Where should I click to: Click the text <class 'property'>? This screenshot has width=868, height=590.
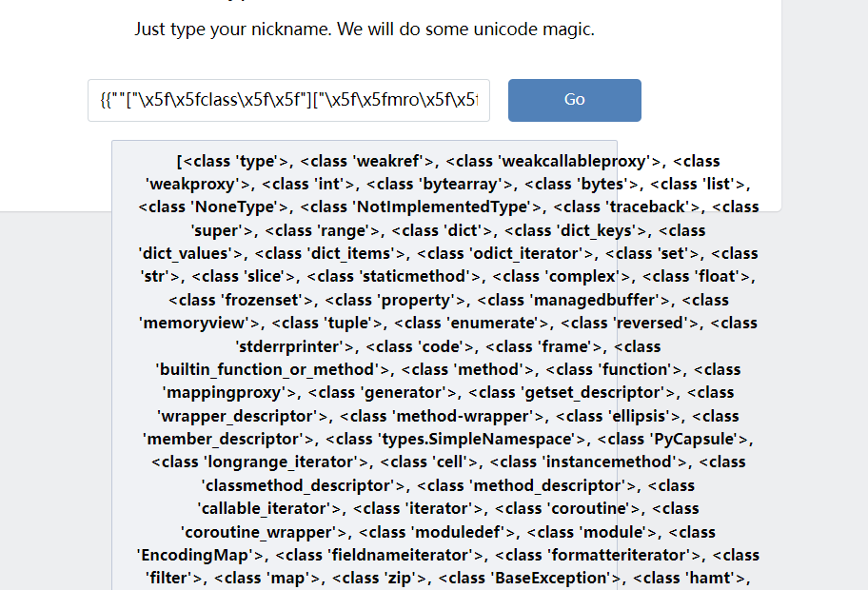pos(395,300)
